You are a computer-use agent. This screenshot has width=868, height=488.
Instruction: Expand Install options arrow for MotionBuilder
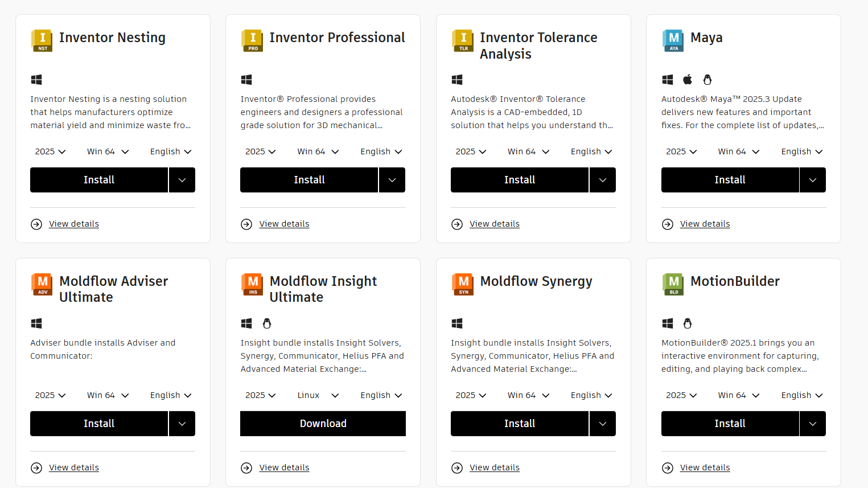coord(813,424)
